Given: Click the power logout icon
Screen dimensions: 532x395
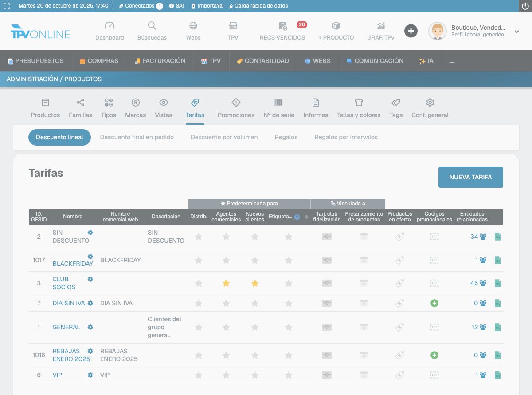Looking at the screenshot, I should coord(525,6).
